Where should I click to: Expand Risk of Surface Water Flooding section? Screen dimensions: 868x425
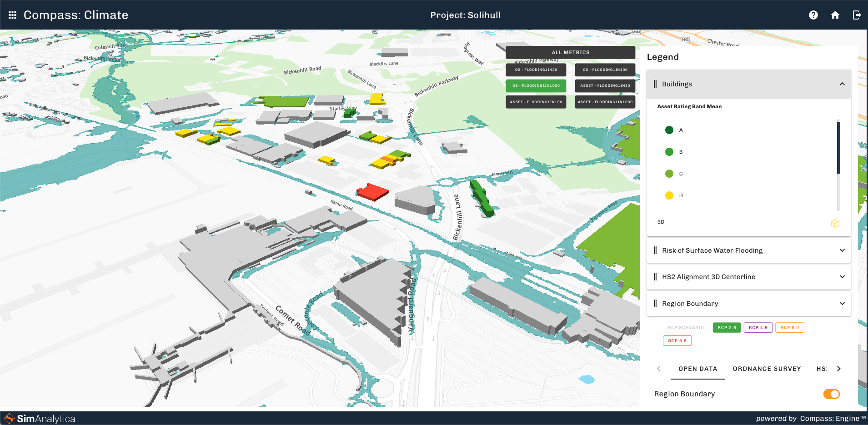coord(842,250)
